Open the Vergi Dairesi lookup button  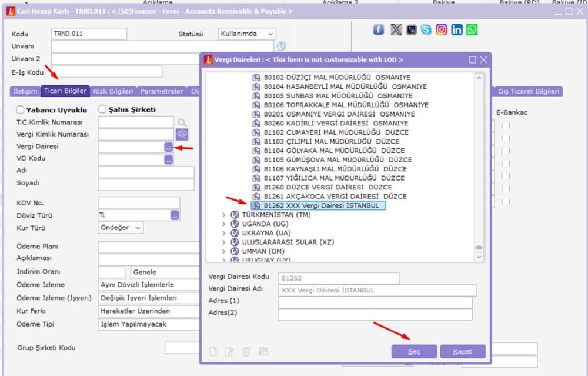click(168, 147)
